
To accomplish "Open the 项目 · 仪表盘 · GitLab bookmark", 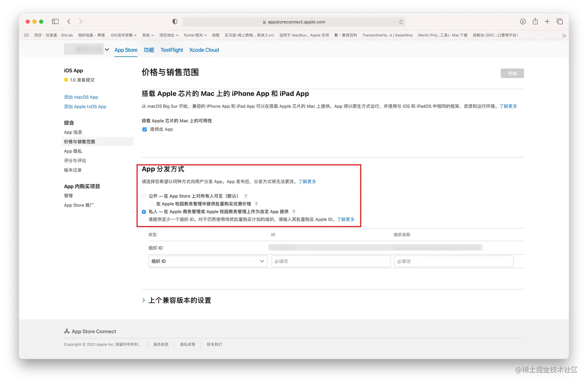I will point(53,35).
